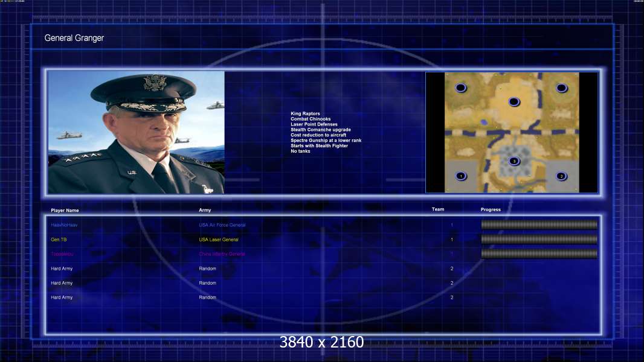The height and width of the screenshot is (362, 644).
Task: Select the HaavNoHaav player row
Action: pos(324,225)
